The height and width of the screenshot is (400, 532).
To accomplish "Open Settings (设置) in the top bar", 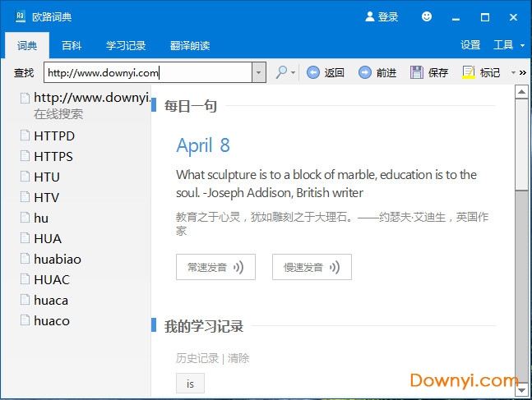I will 470,45.
